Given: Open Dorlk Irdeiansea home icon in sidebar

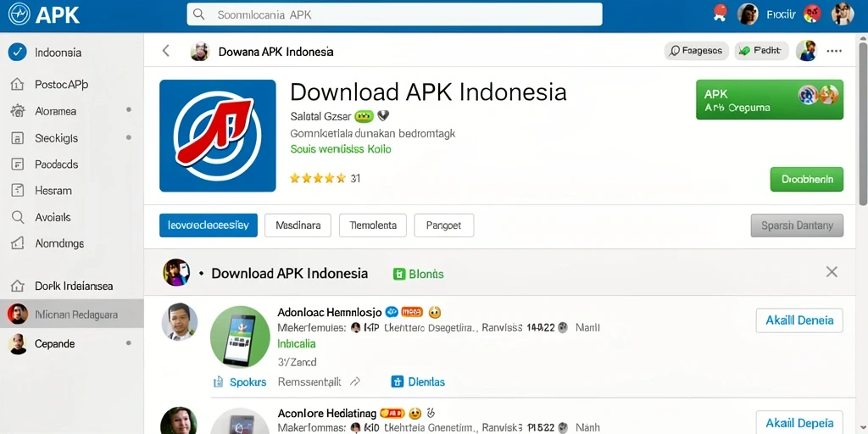Looking at the screenshot, I should (x=18, y=287).
